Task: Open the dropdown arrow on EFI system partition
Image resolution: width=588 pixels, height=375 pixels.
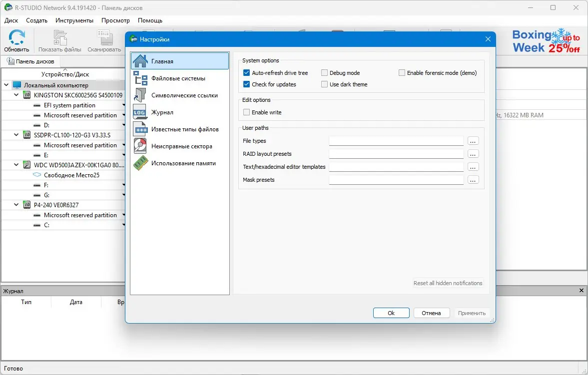Action: [x=123, y=105]
